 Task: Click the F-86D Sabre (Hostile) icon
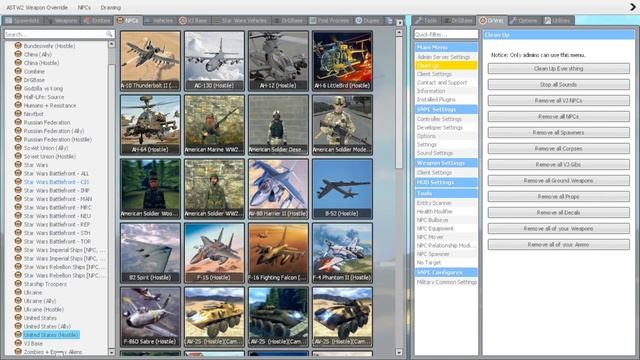pos(150,317)
